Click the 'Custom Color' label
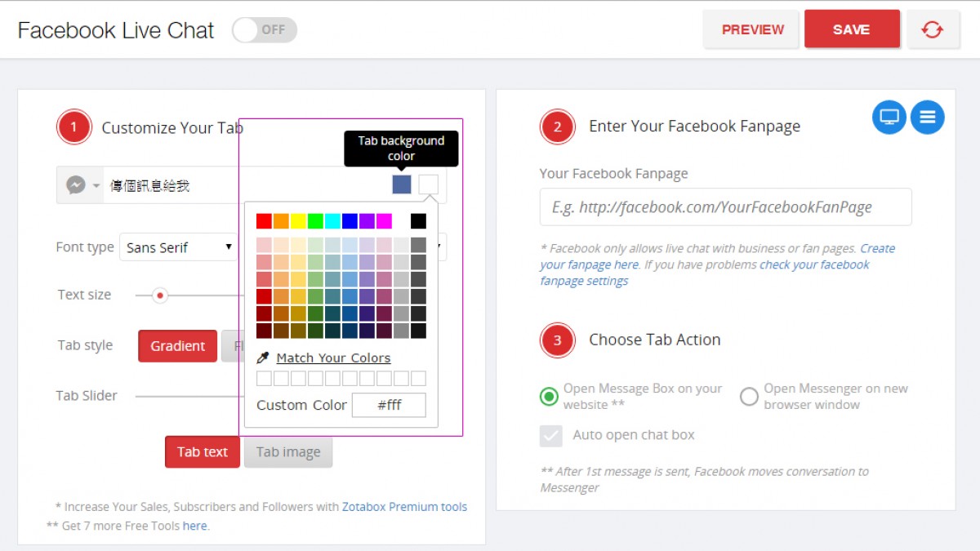 301,405
